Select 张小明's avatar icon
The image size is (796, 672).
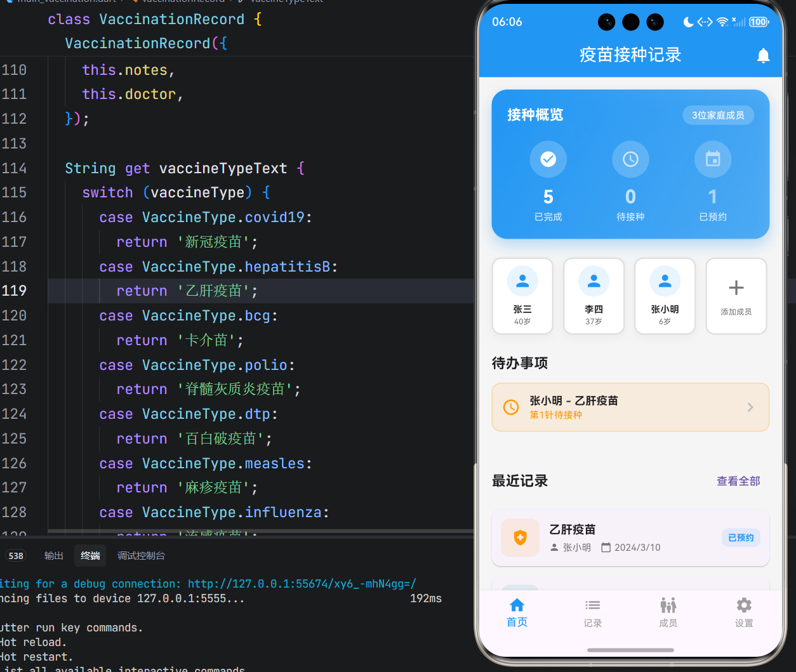point(665,280)
